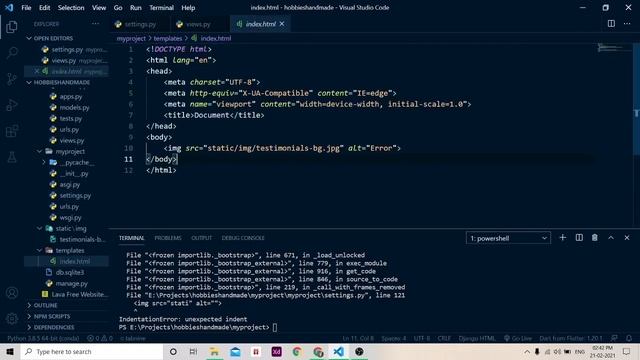Open the notifications bell in status bar

point(629,338)
